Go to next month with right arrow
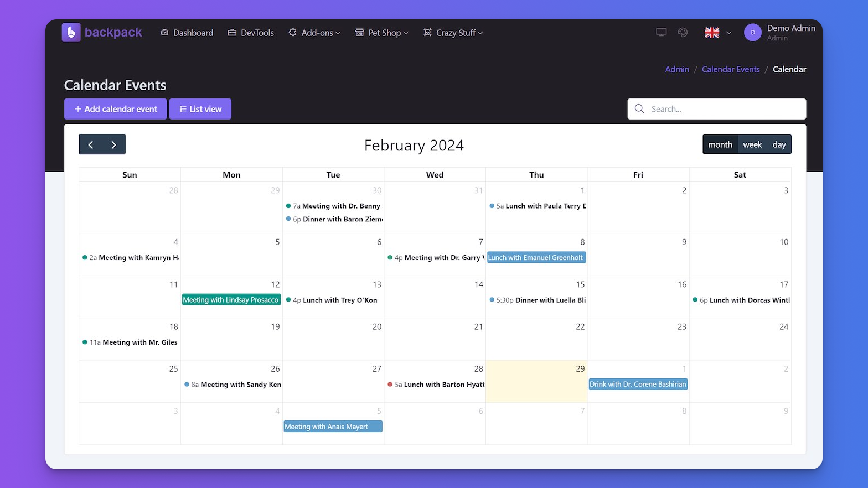 113,144
